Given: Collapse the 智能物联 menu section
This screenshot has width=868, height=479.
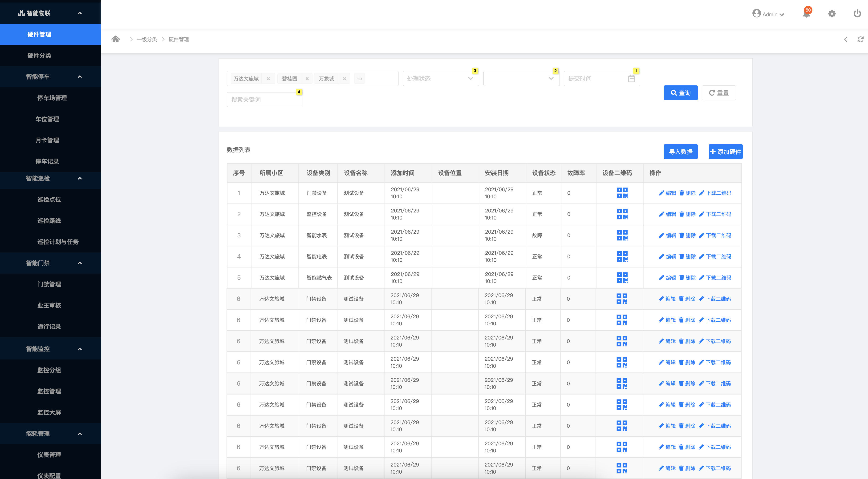Looking at the screenshot, I should pos(80,13).
